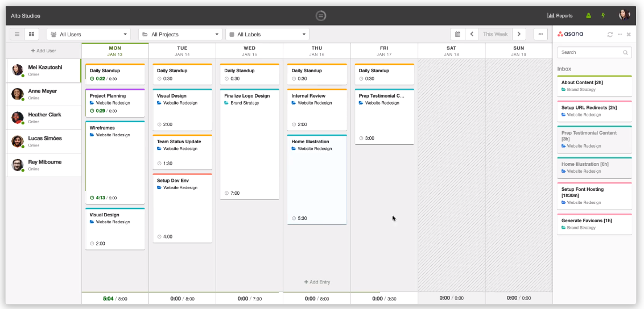The width and height of the screenshot is (644, 309).
Task: Select the TUE Jan 14 column header
Action: (183, 51)
